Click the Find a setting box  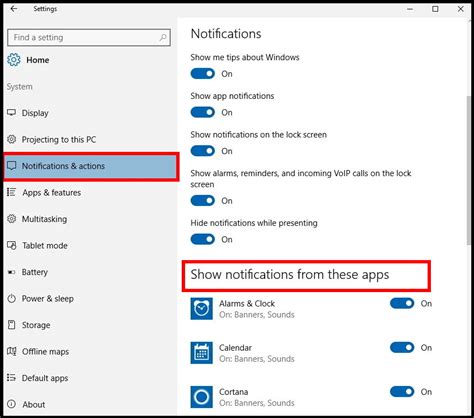tap(89, 37)
